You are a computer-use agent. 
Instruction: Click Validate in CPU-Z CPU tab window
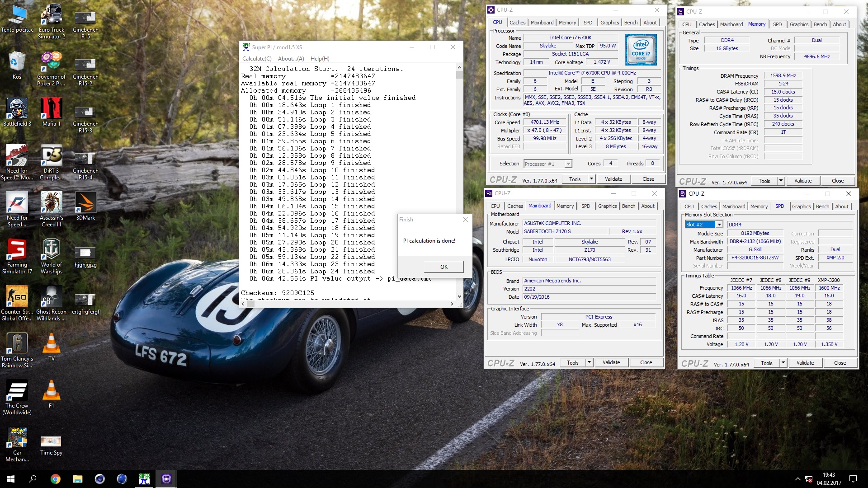(x=613, y=179)
